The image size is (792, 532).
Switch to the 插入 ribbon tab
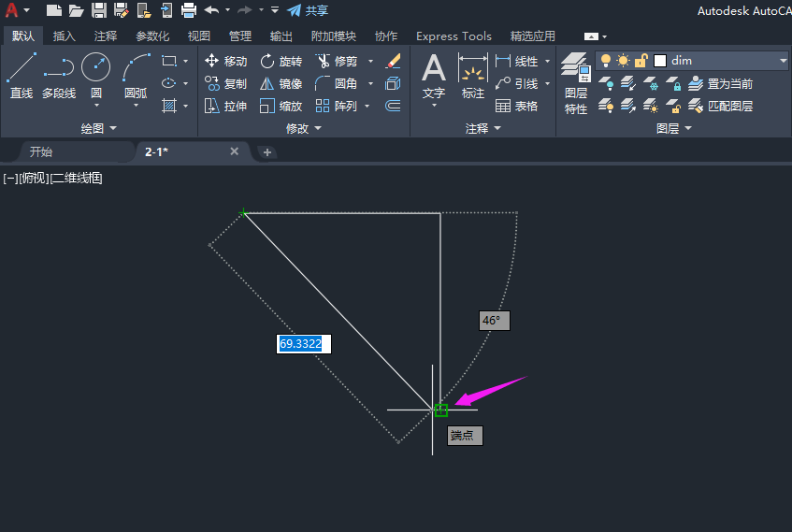[x=65, y=36]
